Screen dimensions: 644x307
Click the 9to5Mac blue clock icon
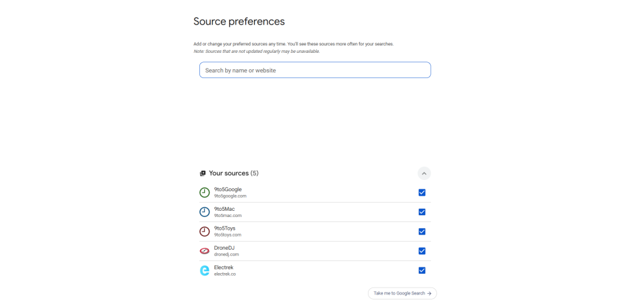204,212
